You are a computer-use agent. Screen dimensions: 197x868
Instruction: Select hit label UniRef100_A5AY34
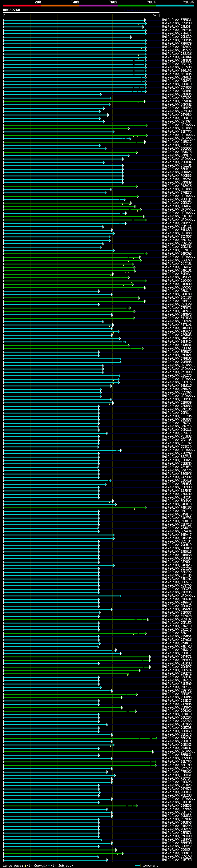tap(177, 30)
